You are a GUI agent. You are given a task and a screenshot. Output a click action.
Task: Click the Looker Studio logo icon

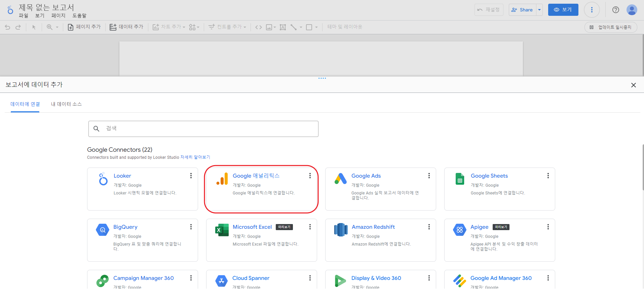coord(10,10)
